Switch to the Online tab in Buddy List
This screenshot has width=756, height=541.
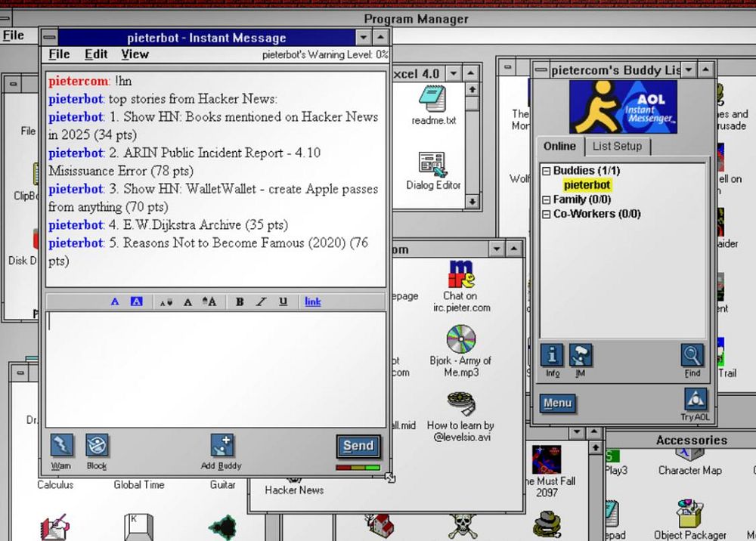559,146
